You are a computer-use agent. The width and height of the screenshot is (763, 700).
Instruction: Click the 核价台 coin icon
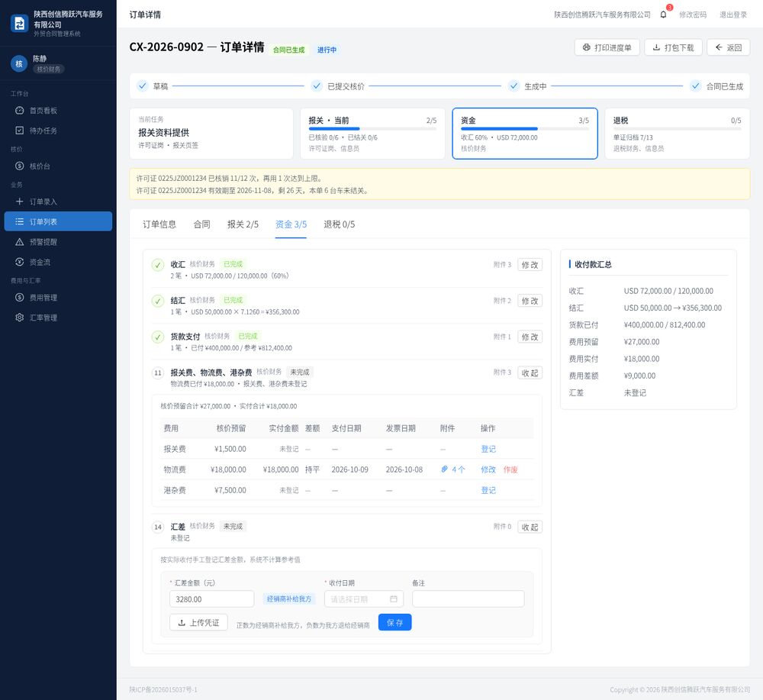coord(20,166)
